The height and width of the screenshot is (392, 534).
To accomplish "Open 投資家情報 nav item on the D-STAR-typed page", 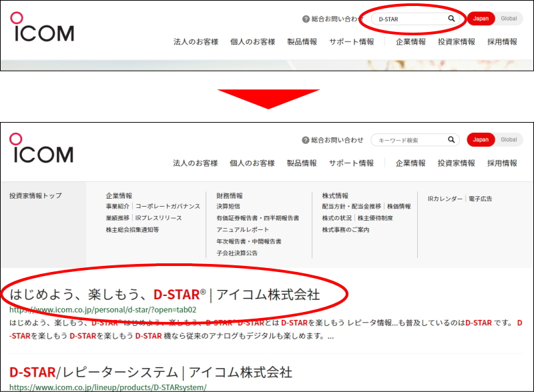I will [x=457, y=42].
